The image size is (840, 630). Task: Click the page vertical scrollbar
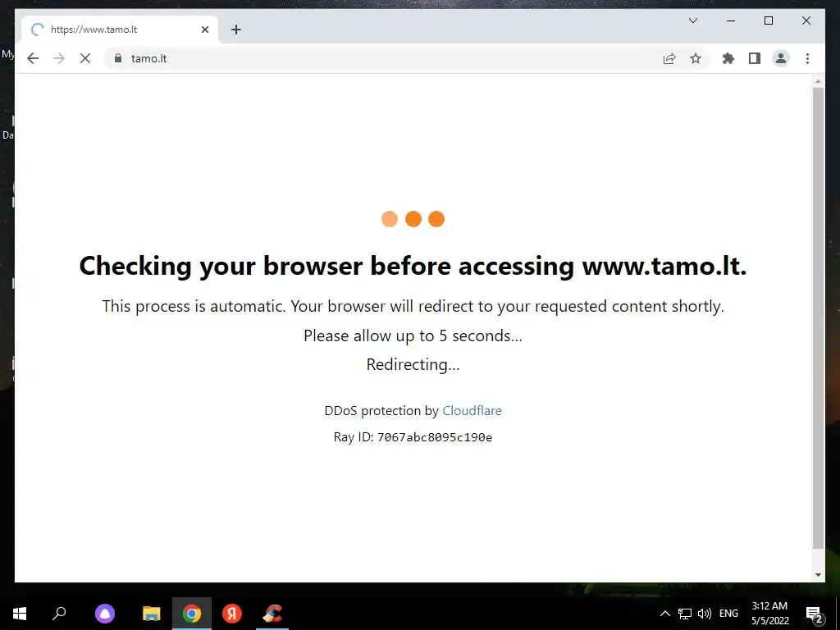point(818,318)
